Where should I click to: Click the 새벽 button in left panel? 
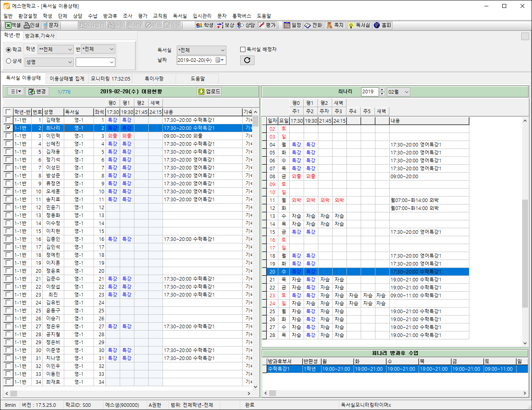click(155, 103)
